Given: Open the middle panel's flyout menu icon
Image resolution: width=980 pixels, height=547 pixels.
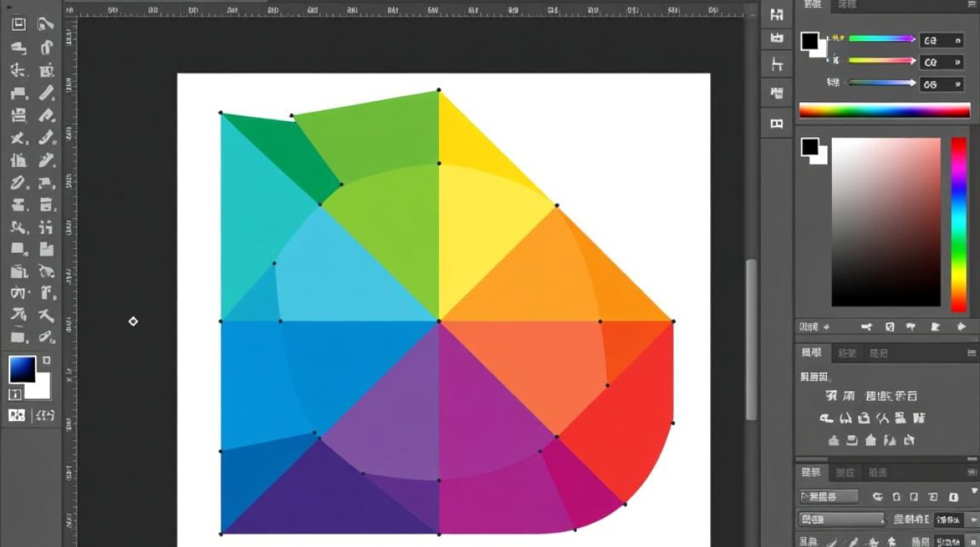Looking at the screenshot, I should click(x=970, y=353).
